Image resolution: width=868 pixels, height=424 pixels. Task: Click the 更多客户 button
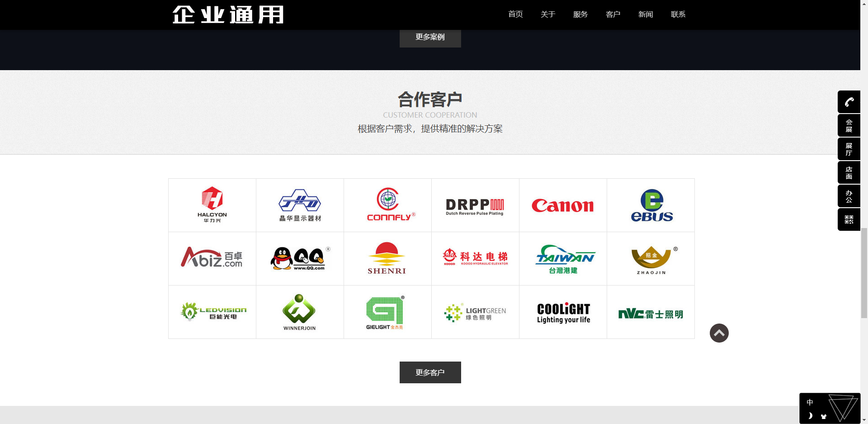coord(430,372)
